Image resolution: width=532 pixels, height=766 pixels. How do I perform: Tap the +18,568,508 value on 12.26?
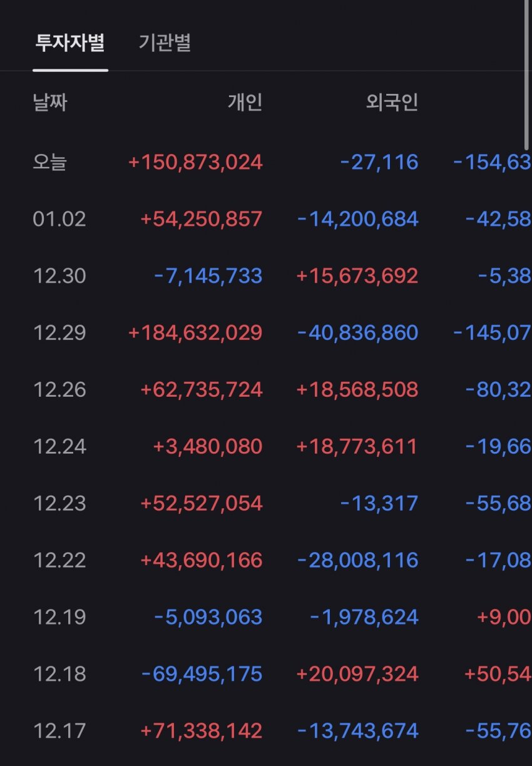click(x=357, y=390)
